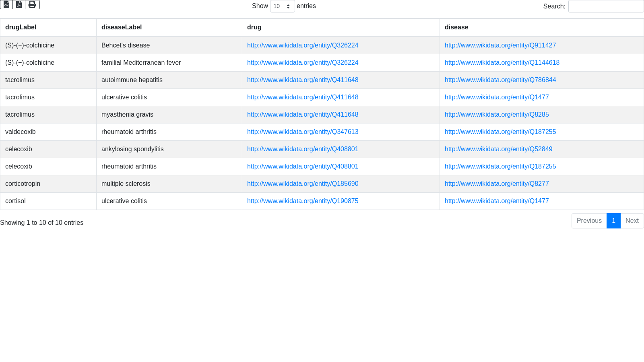Open multiple sclerosis disease link Q8277
The image size is (644, 362).
pos(497,184)
